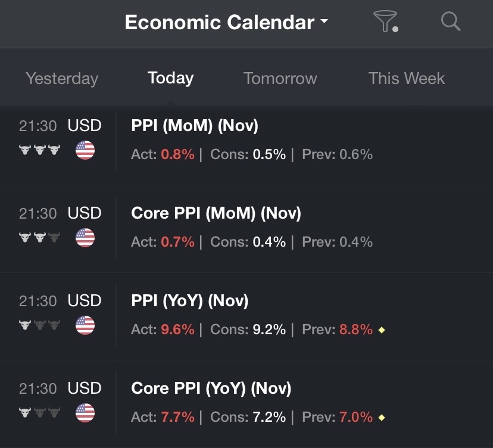Image resolution: width=493 pixels, height=448 pixels.
Task: Click three-bull volatility icons on PPI (MoM)
Action: coord(40,150)
